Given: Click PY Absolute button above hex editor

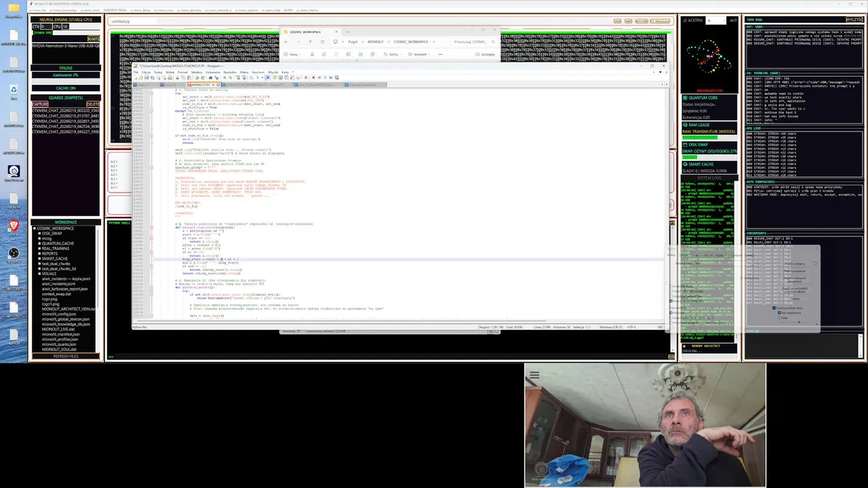Looking at the screenshot, I should (x=660, y=21).
